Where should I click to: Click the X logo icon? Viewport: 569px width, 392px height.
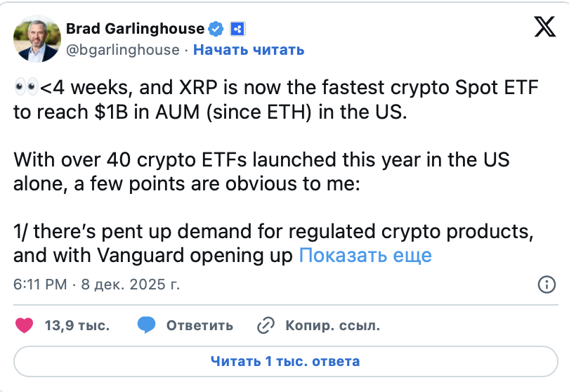click(544, 29)
